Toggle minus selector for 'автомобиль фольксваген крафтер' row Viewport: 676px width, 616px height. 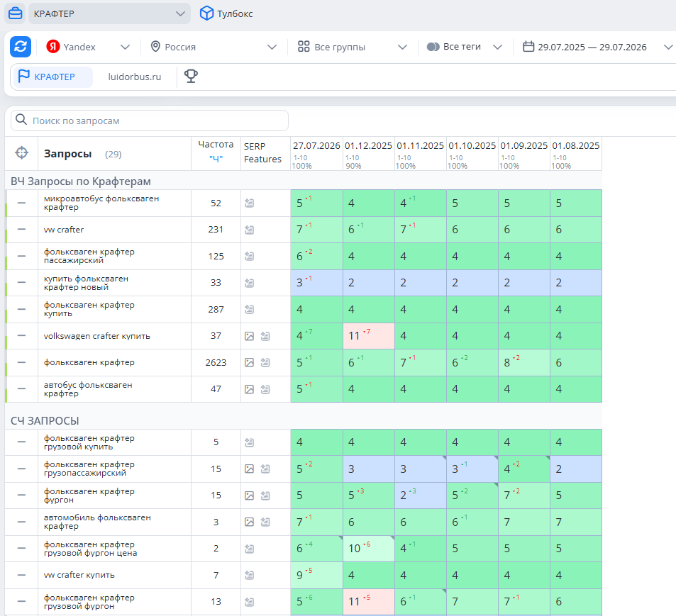tap(21, 522)
